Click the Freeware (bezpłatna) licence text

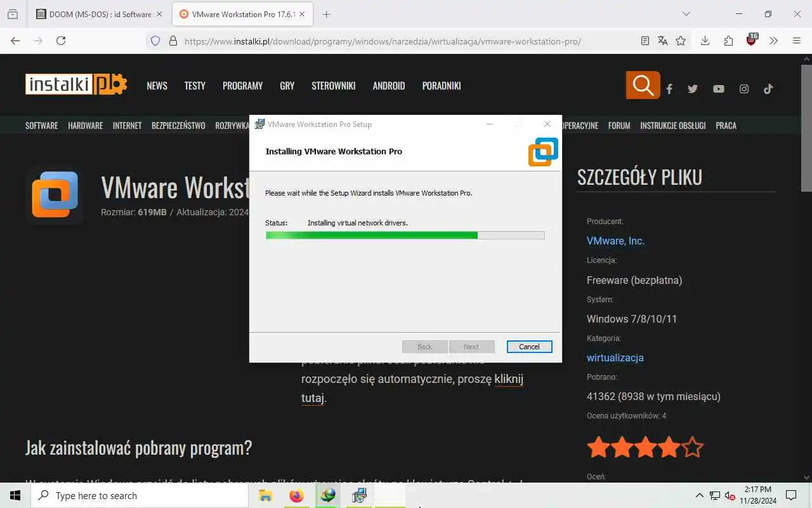coord(634,280)
